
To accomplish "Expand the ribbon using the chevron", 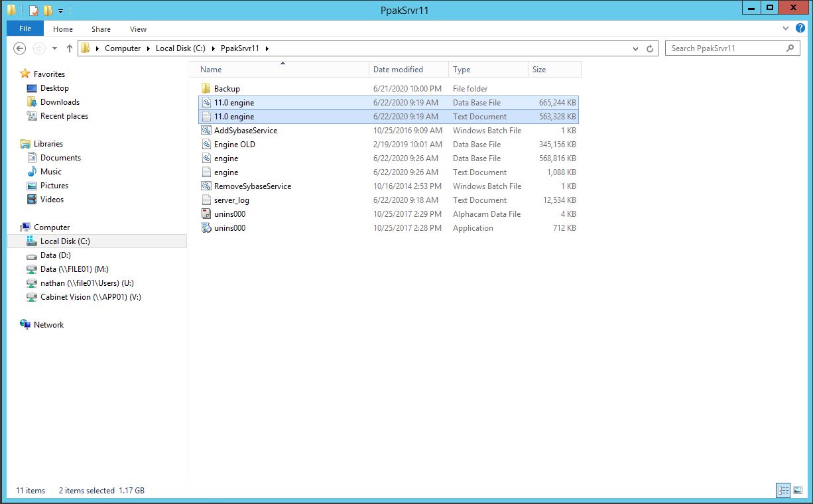I will pos(786,29).
